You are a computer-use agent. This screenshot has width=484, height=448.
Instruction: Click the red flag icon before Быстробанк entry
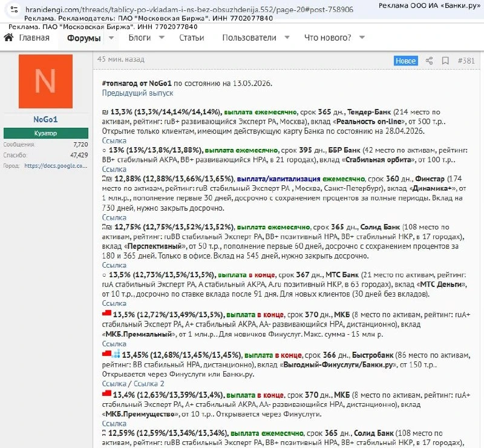coord(107,353)
